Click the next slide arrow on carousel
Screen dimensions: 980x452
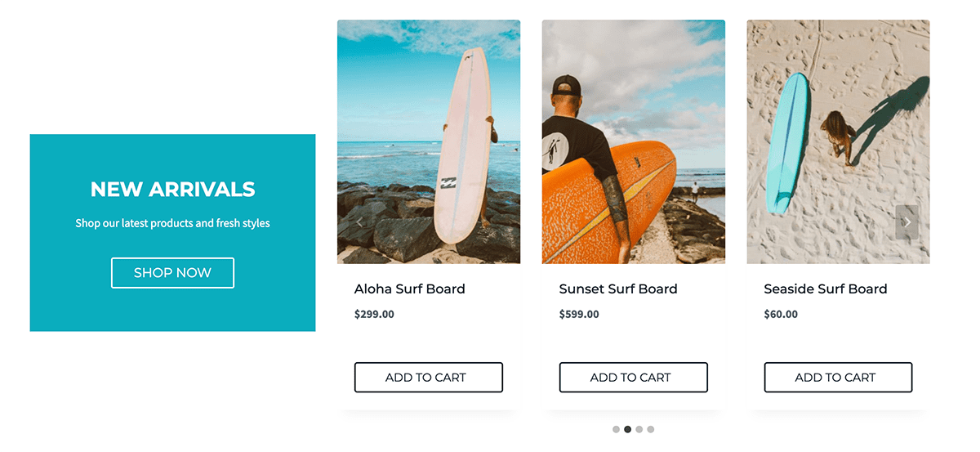(906, 222)
